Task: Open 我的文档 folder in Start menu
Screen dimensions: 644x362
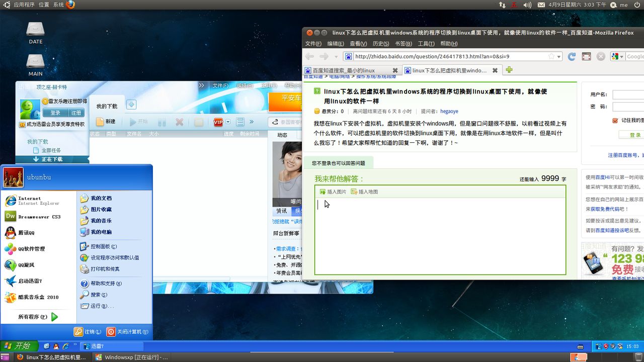Action: (97, 198)
